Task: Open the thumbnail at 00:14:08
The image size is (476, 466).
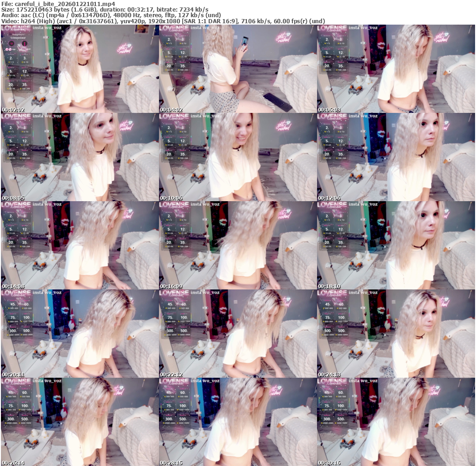Action: 79,245
